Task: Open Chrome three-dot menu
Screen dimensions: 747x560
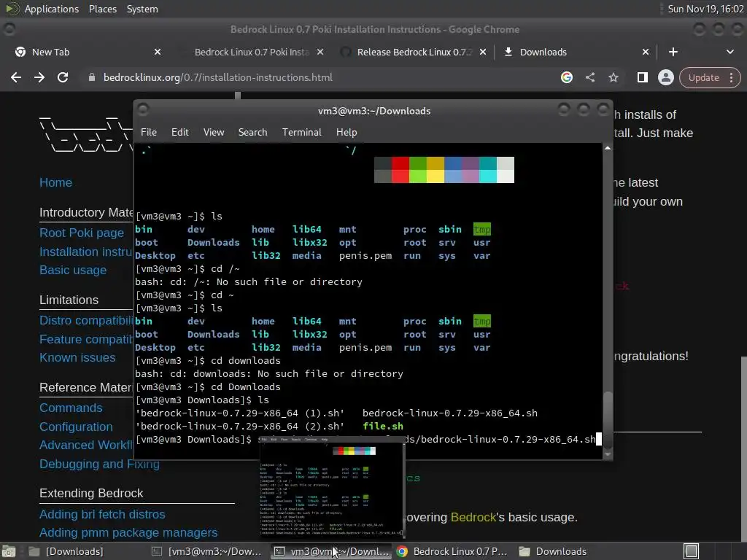Action: 731,77
